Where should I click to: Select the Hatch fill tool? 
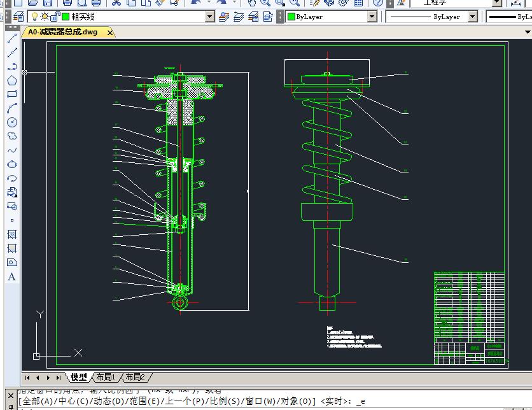point(11,234)
